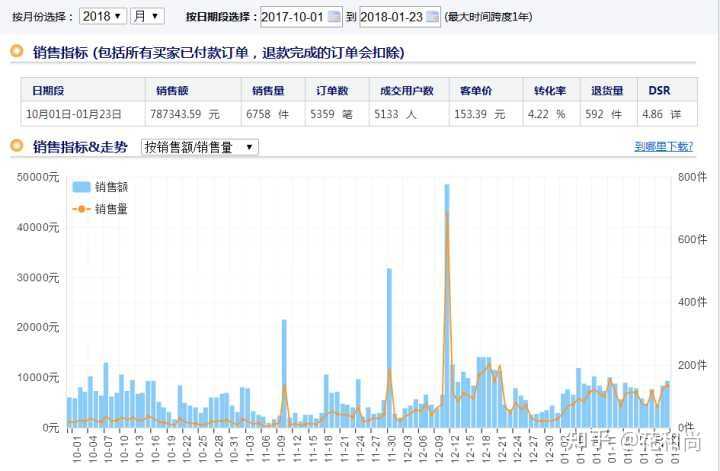Toggle the 销售额 blue legend swatch
Image resolution: width=720 pixels, height=471 pixels.
coord(81,187)
